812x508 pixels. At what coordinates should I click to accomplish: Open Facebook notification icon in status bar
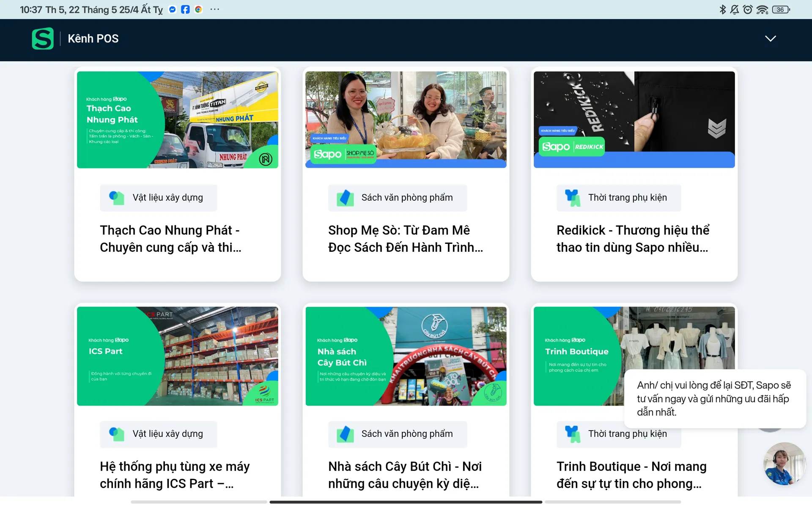tap(185, 9)
